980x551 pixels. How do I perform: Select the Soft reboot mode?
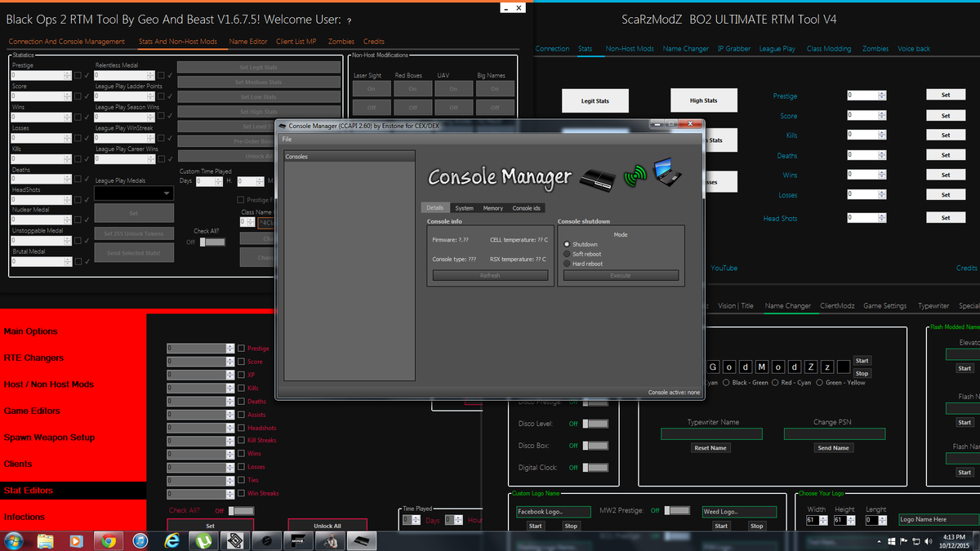(568, 254)
